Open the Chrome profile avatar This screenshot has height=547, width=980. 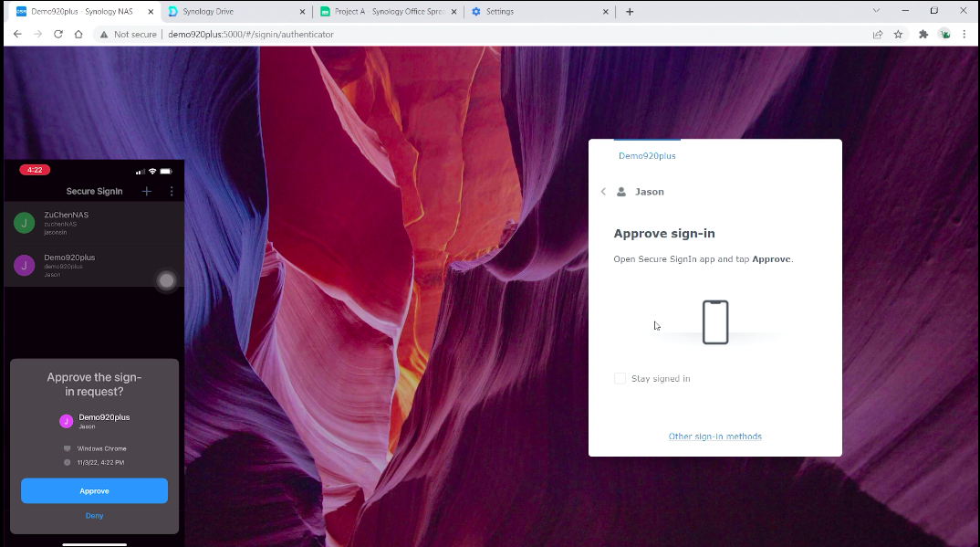coord(945,35)
